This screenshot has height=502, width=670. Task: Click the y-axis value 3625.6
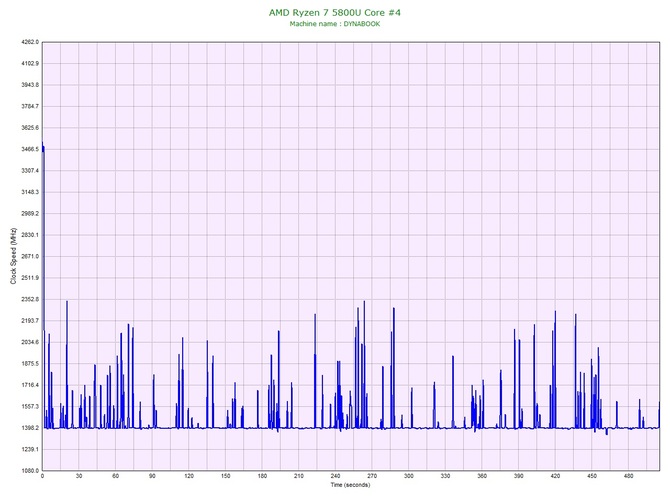click(x=30, y=128)
